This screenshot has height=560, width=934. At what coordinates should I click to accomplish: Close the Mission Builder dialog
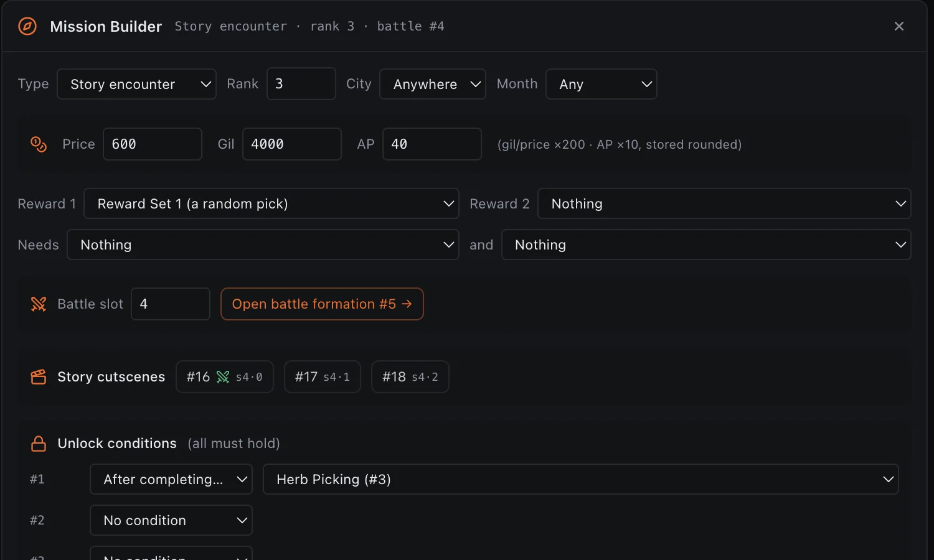(899, 26)
